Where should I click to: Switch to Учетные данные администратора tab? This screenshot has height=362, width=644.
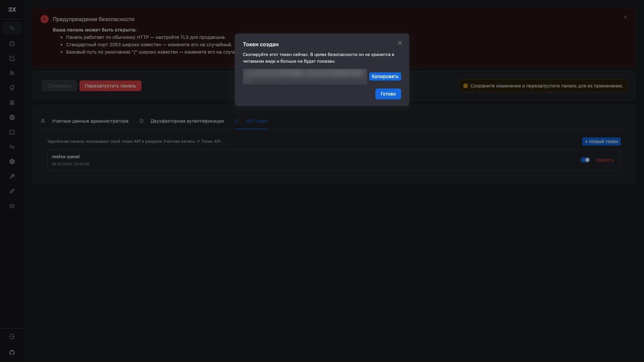pyautogui.click(x=85, y=121)
